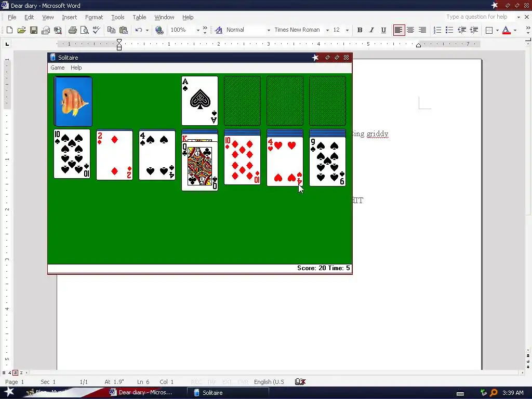The width and height of the screenshot is (532, 399).
Task: Apply the red font color button
Action: point(506,30)
